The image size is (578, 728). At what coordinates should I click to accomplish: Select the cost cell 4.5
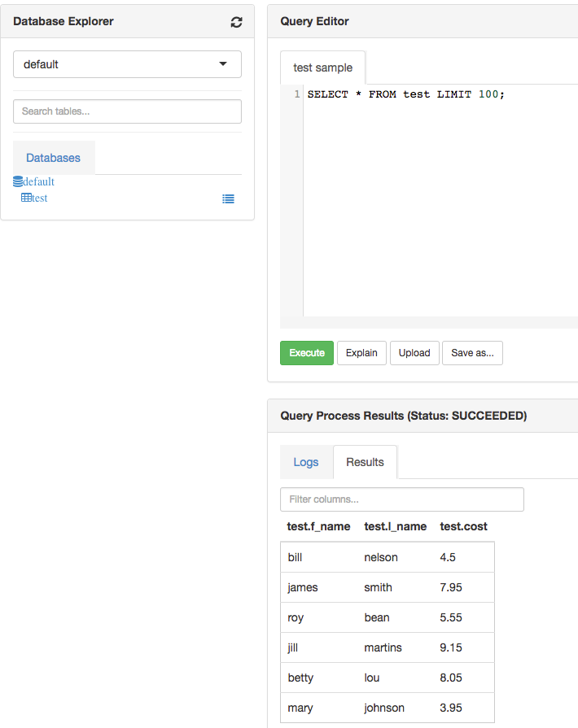(464, 557)
